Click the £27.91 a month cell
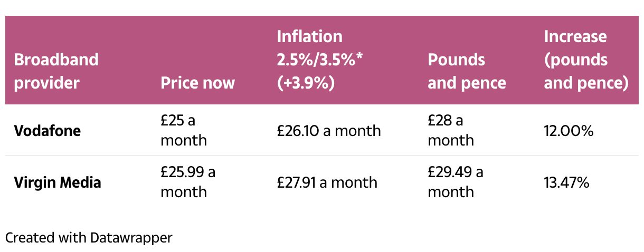The image size is (644, 252). (x=327, y=182)
